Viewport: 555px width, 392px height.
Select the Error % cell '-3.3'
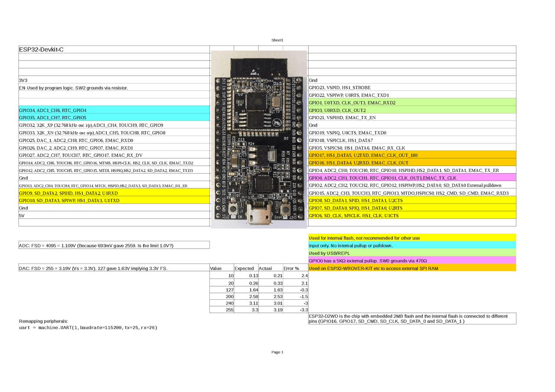click(x=295, y=310)
